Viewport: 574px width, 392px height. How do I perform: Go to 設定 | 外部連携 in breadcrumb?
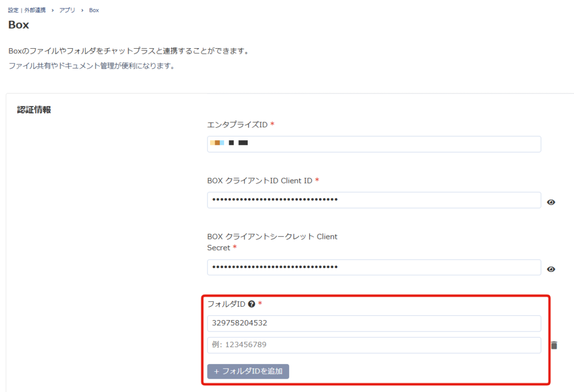[x=27, y=10]
